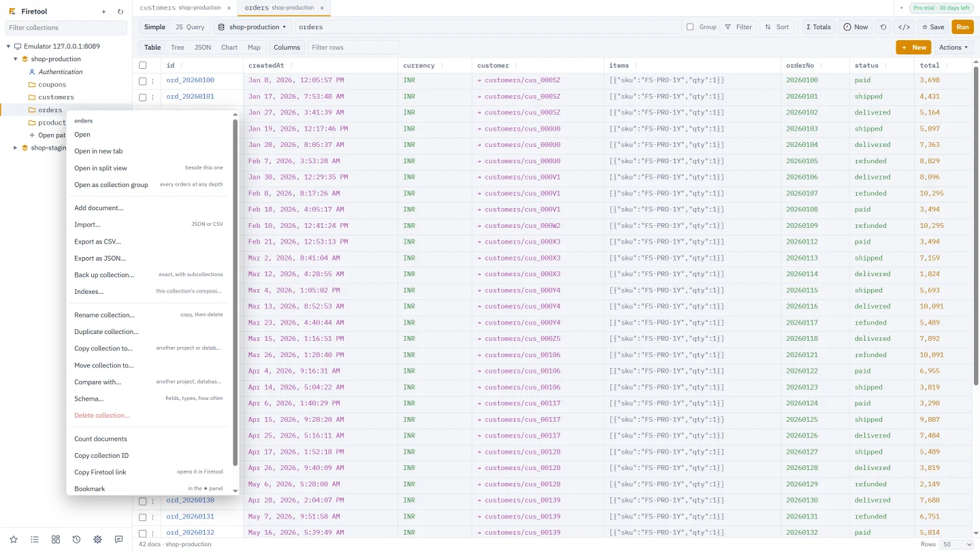The width and height of the screenshot is (980, 551).
Task: Open row menu for ord_20260131
Action: click(153, 517)
